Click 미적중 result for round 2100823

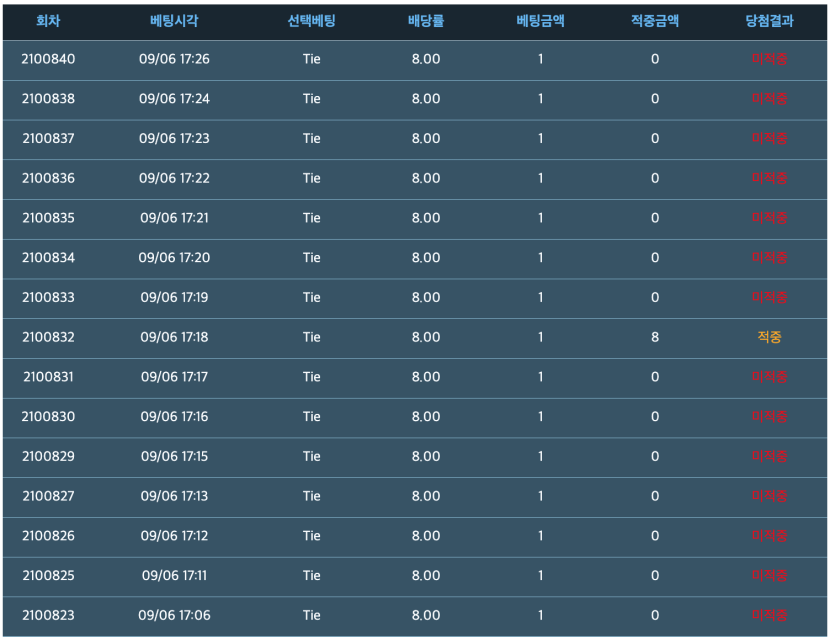pyautogui.click(x=769, y=616)
